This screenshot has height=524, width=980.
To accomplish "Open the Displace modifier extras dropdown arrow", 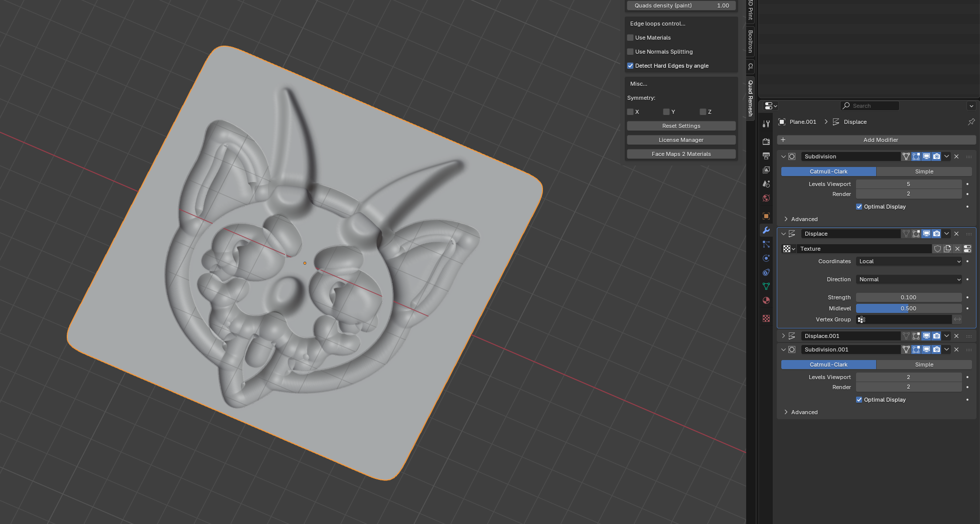I will [x=946, y=234].
